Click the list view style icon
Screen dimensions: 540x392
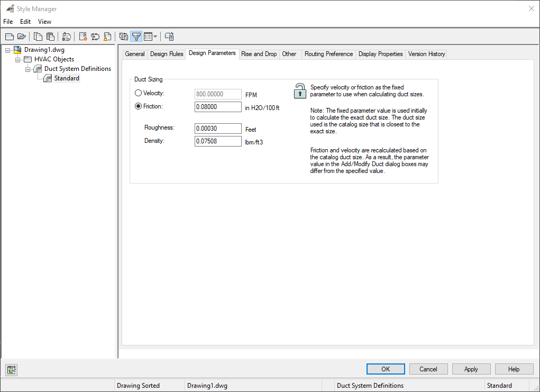[148, 37]
